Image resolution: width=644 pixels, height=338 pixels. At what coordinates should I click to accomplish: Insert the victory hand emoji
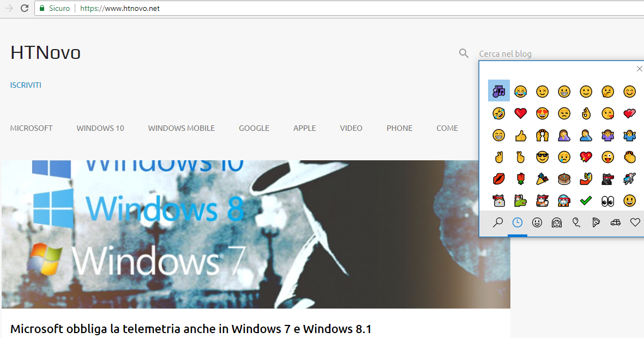click(x=498, y=157)
